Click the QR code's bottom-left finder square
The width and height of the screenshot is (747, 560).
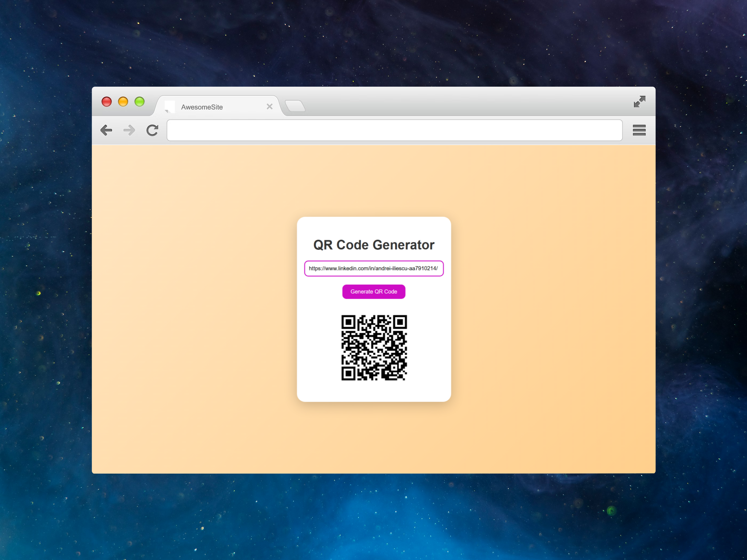pyautogui.click(x=348, y=373)
